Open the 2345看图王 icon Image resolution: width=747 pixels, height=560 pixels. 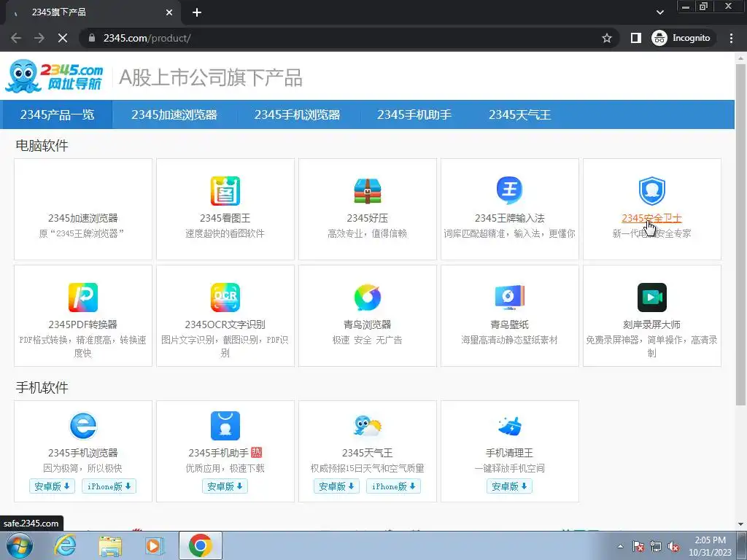[x=225, y=190]
